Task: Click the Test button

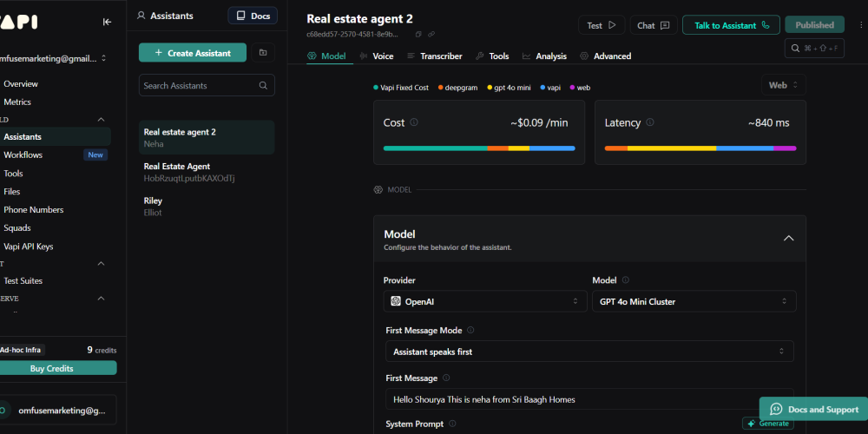Action: tap(602, 25)
